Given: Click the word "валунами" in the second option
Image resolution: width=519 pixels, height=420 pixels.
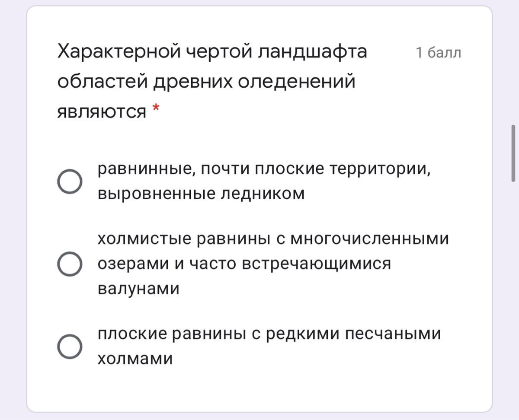Looking at the screenshot, I should pos(138,288).
